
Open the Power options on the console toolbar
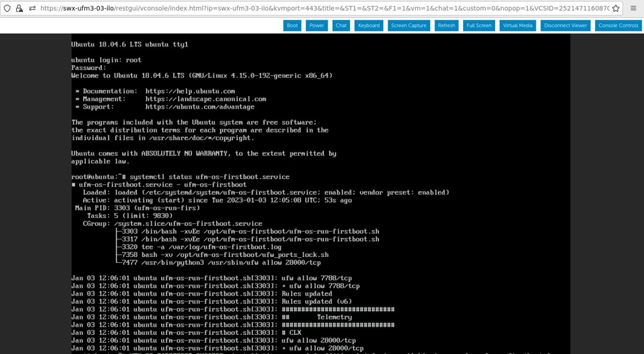point(316,25)
